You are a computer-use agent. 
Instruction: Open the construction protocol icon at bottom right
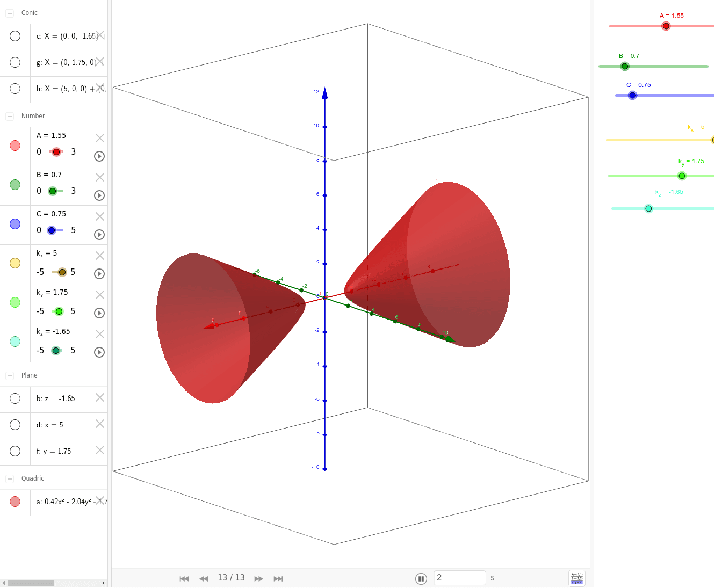point(577,578)
